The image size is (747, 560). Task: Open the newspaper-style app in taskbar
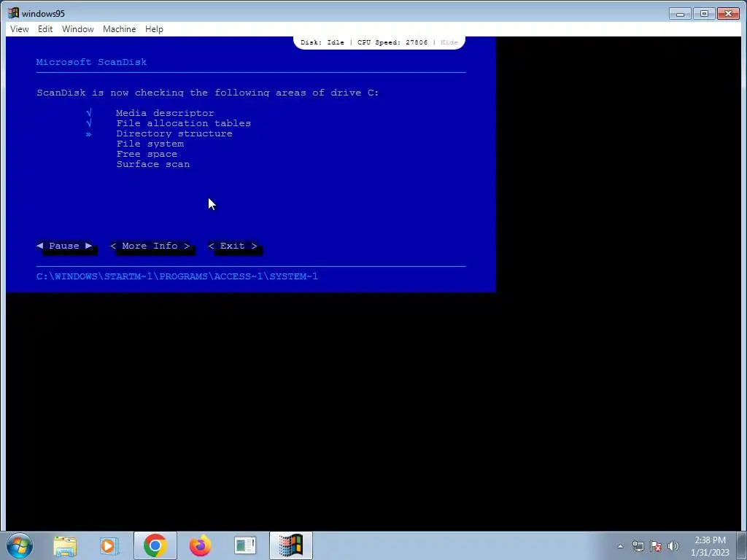pyautogui.click(x=245, y=545)
